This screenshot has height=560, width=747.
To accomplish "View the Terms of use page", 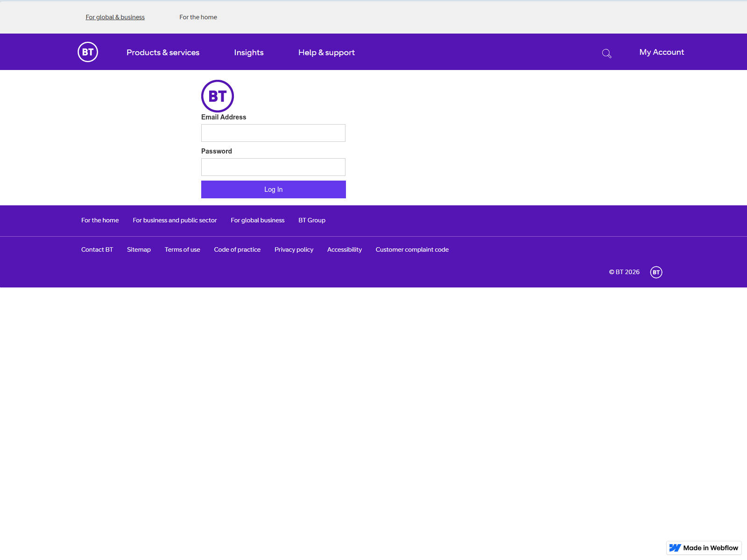I will [182, 250].
